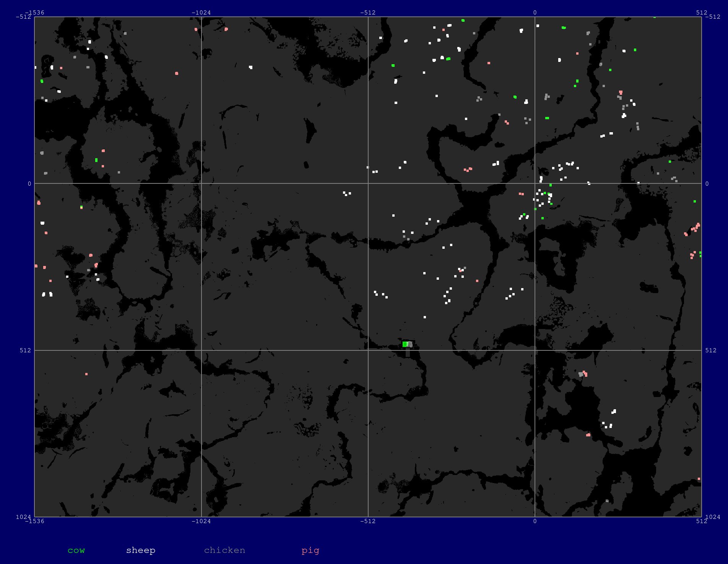
Task: Select the "0" label on the top axis
Action: click(x=535, y=13)
